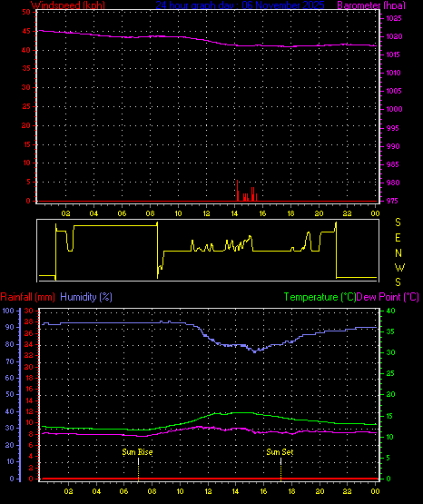Click the 100 humidity axis value

coord(8,311)
